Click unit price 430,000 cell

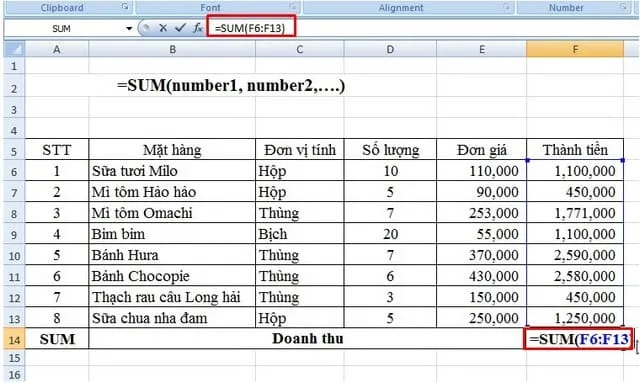click(482, 276)
